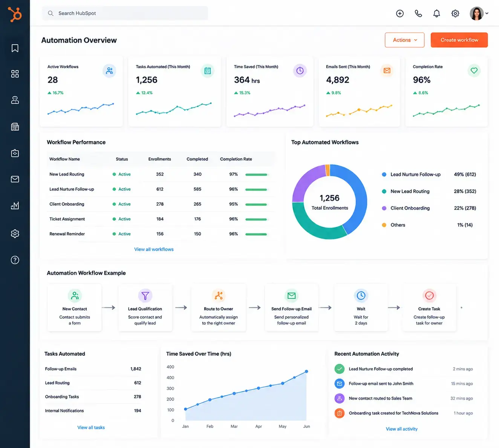Click the Create workflow button

tap(459, 40)
